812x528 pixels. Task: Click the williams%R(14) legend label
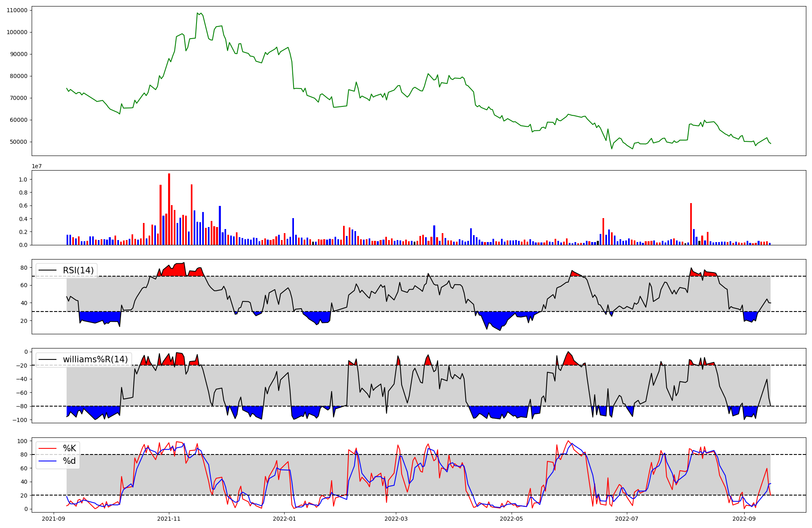tap(95, 359)
